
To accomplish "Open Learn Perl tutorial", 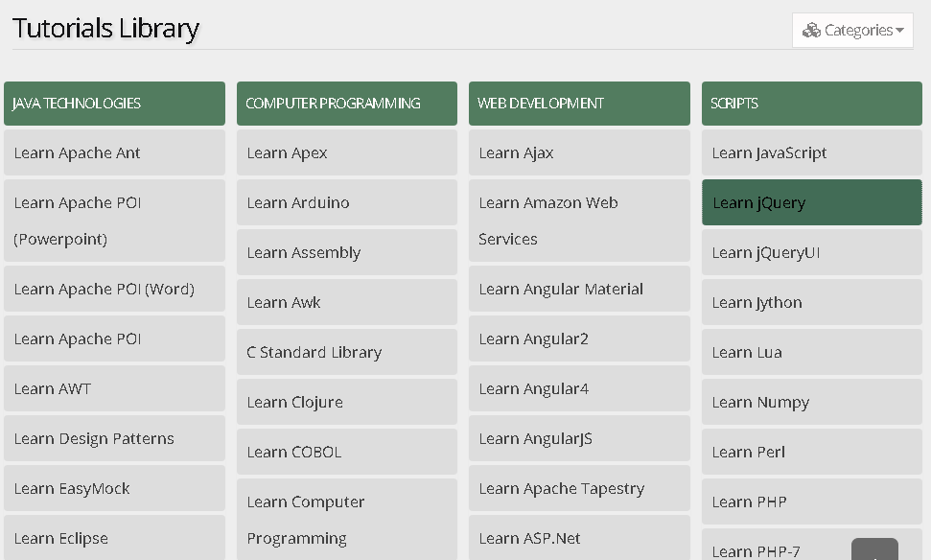I will click(812, 452).
